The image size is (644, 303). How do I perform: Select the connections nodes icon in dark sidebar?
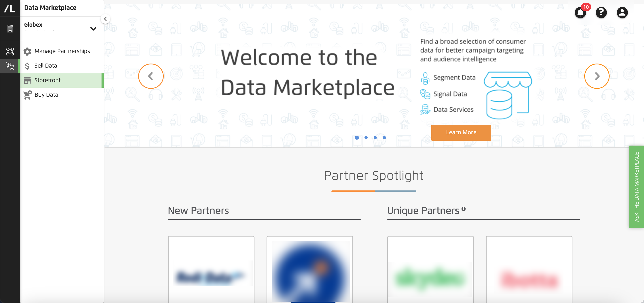pyautogui.click(x=10, y=51)
